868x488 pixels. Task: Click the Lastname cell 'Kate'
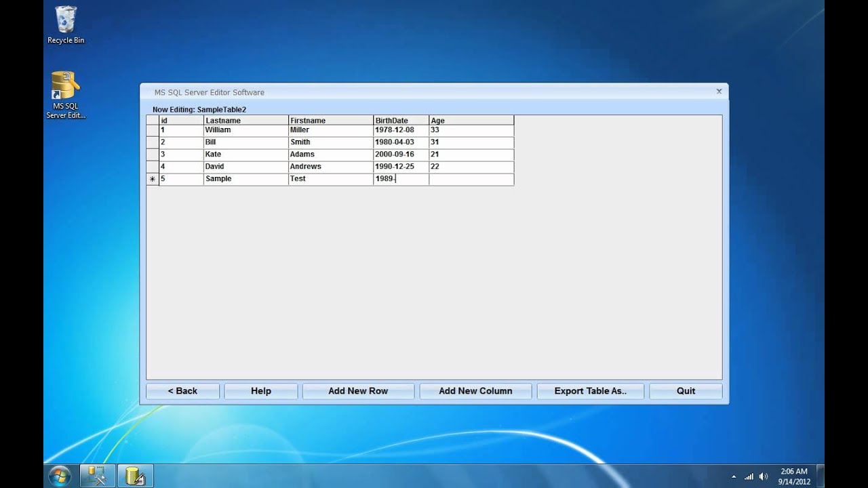246,155
